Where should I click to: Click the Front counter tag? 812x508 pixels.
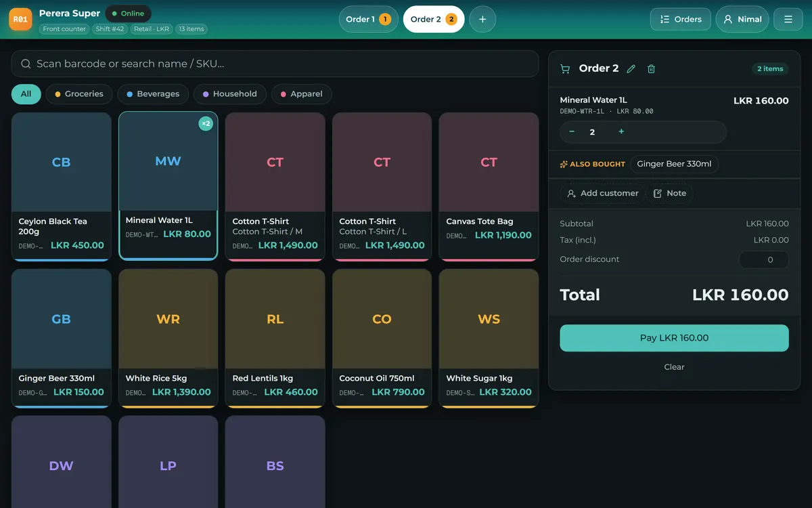pos(64,29)
